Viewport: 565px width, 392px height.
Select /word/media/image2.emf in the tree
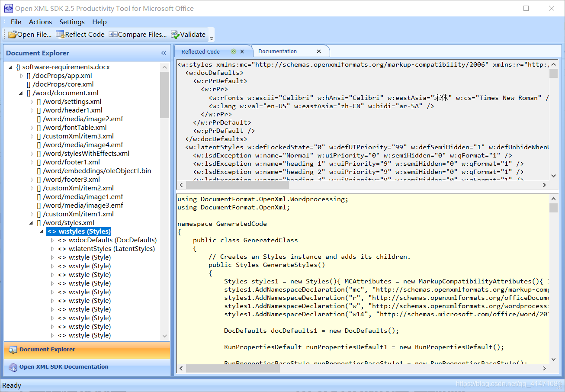(80, 119)
